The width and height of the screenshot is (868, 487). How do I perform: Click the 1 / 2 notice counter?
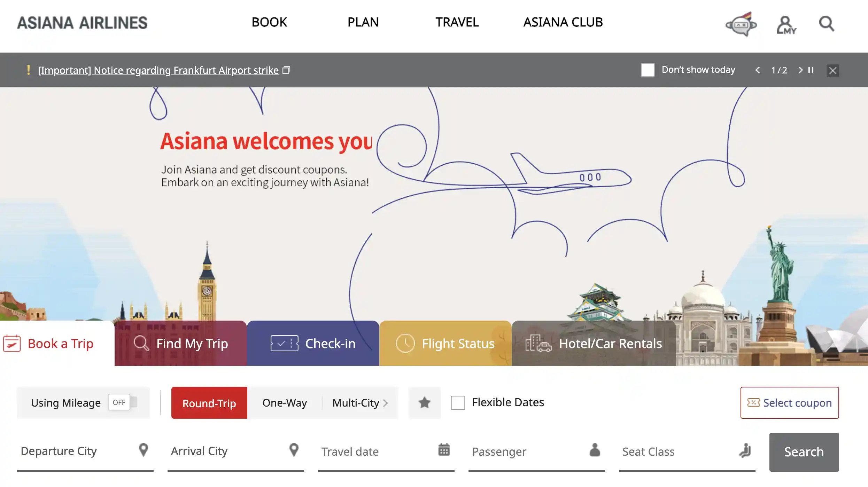coord(779,70)
